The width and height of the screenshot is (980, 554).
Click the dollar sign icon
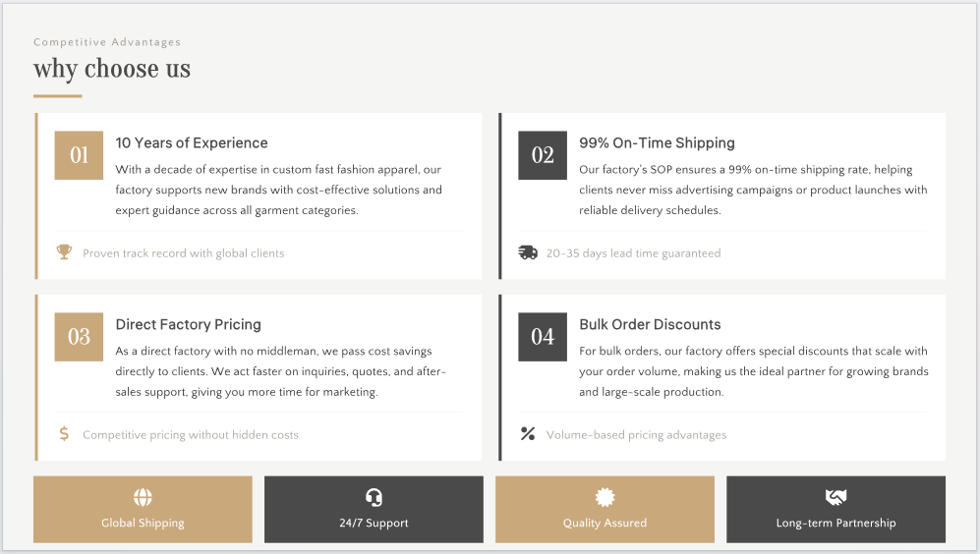(64, 434)
